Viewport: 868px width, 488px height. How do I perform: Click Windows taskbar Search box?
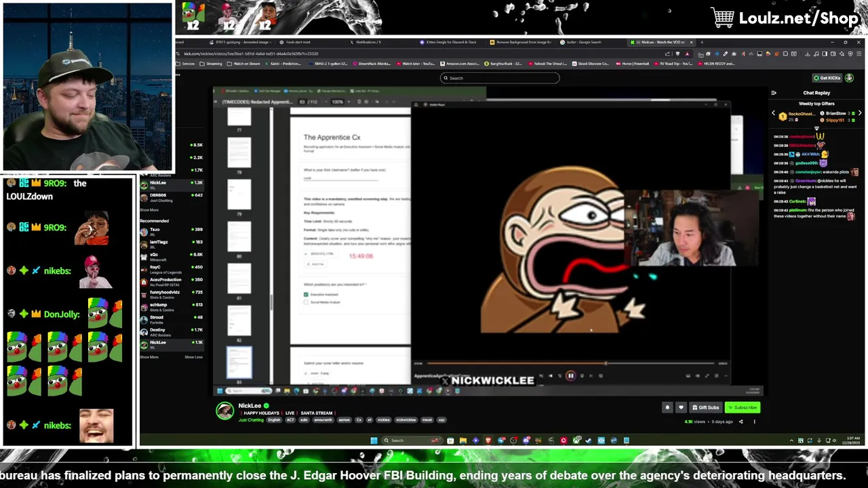(412, 441)
